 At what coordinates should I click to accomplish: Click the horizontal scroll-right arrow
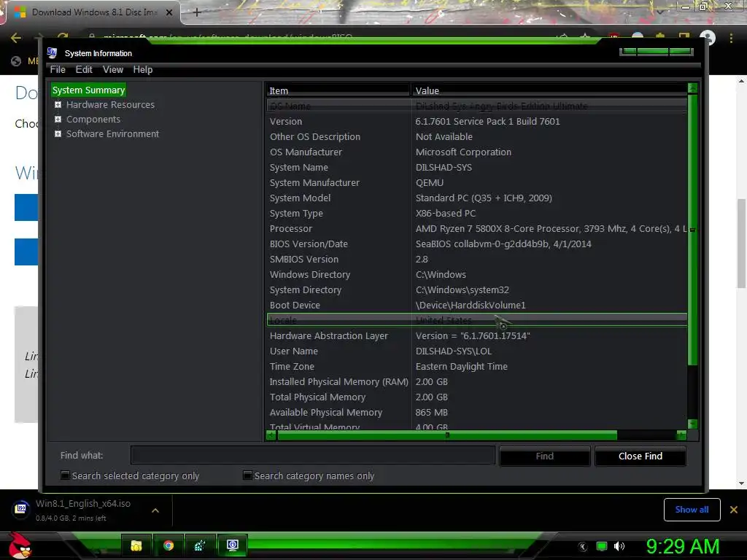pyautogui.click(x=681, y=435)
